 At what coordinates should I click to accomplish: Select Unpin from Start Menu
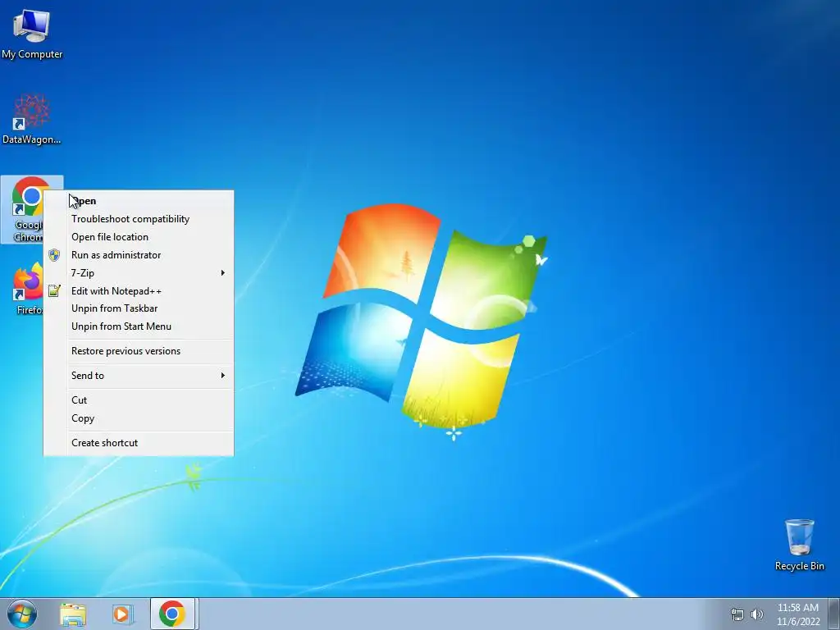(x=138, y=326)
